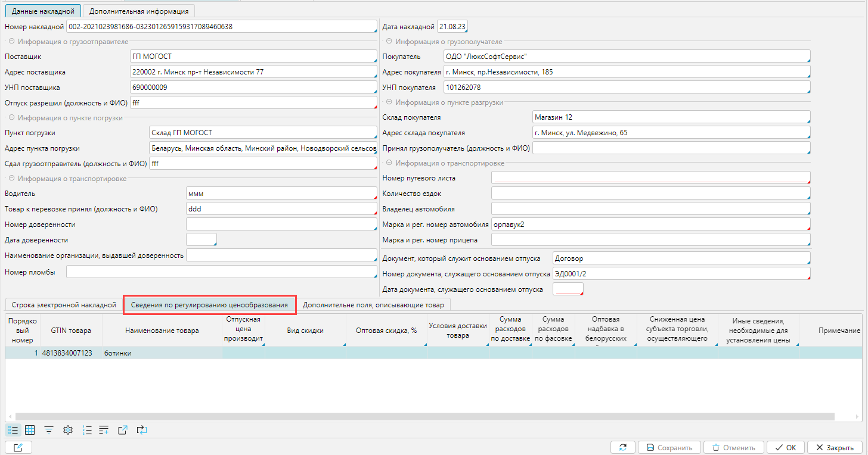
Task: Open 'Дополнительные поля, описывающие товар' tab
Action: (373, 305)
